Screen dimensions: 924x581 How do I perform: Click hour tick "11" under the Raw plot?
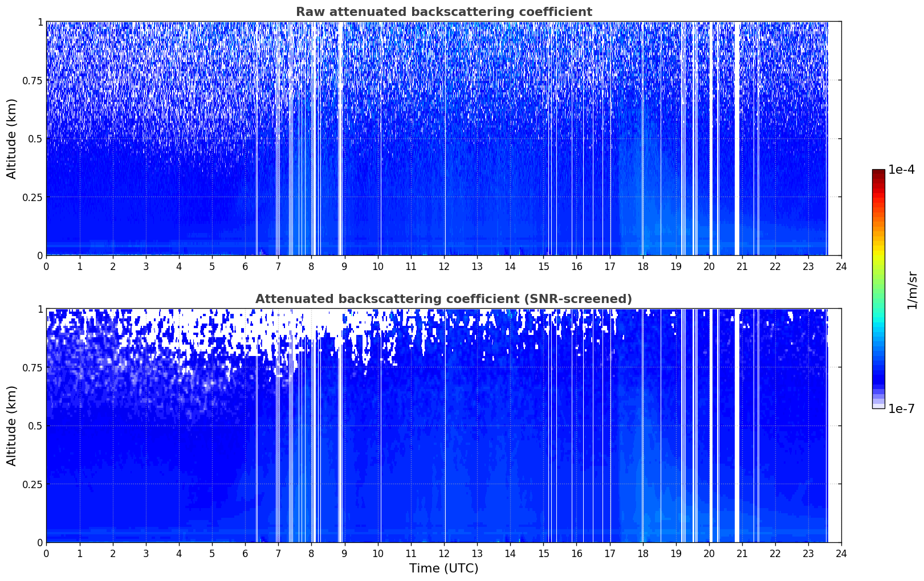411,266
